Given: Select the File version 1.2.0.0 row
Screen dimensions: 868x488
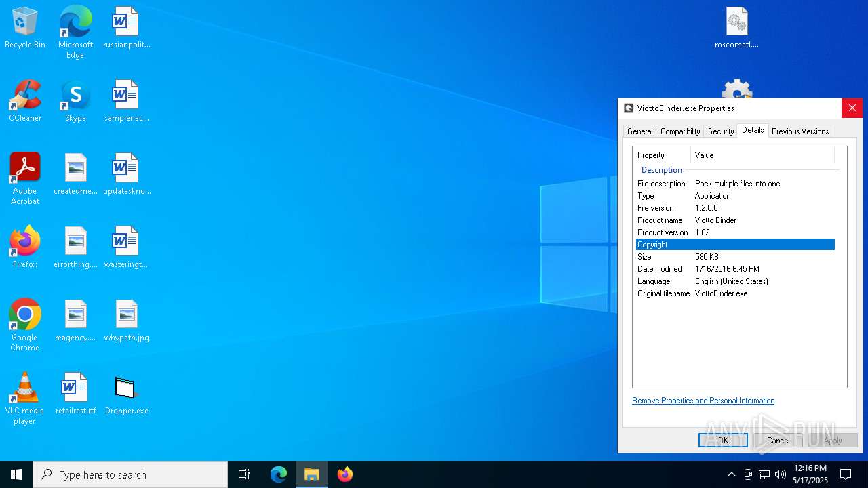Looking at the screenshot, I should pyautogui.click(x=735, y=208).
